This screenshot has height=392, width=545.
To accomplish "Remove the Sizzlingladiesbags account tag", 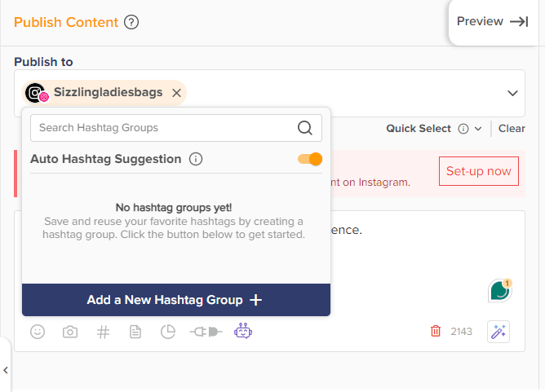I will [x=176, y=93].
